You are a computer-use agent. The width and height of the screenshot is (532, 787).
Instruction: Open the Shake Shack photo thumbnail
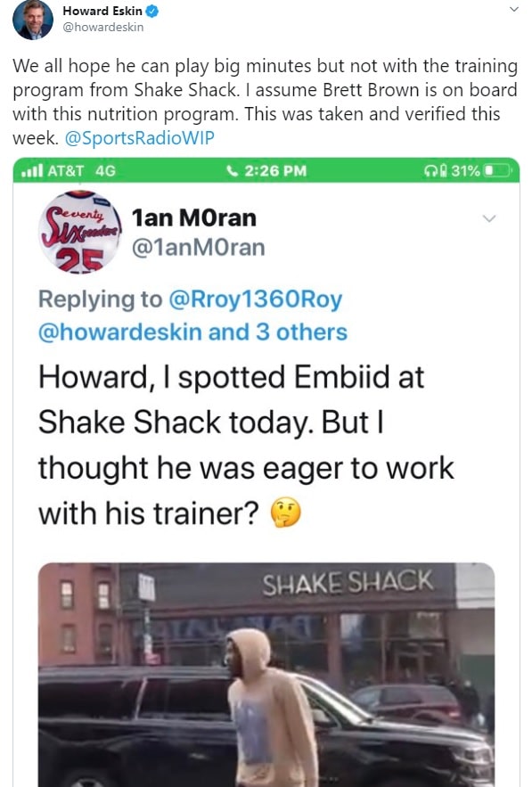pos(266,675)
